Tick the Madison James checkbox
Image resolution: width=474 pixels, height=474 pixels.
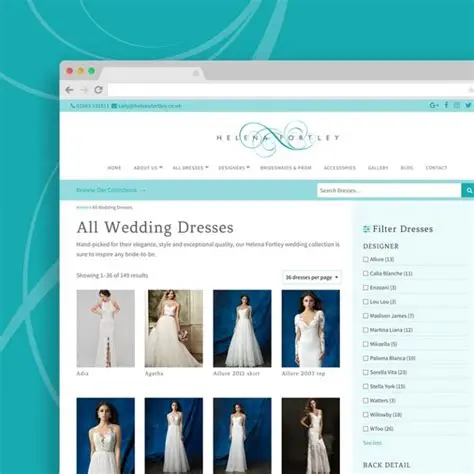pyautogui.click(x=366, y=316)
